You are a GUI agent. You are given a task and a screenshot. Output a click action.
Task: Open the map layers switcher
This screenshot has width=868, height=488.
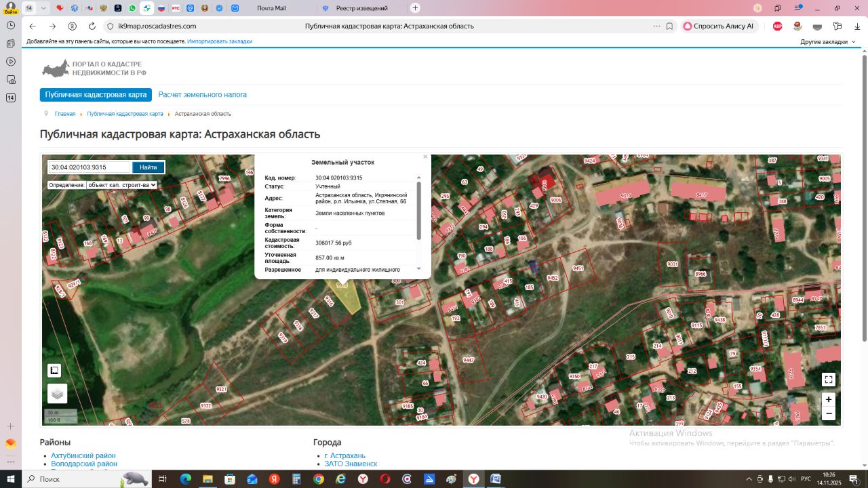57,393
